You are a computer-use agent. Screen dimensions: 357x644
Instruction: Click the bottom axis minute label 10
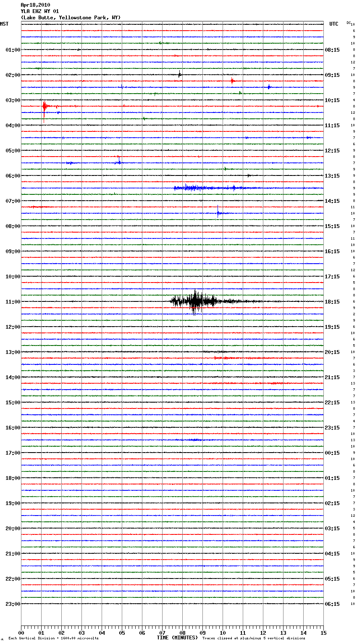(x=223, y=633)
